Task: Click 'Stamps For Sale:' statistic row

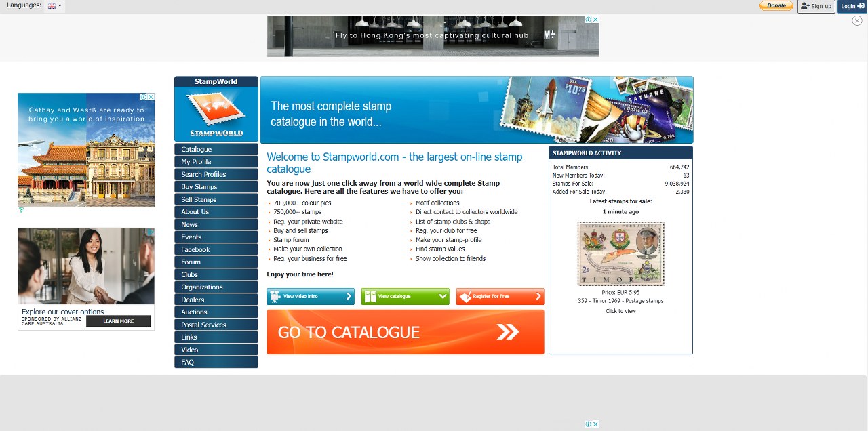Action: coord(620,184)
